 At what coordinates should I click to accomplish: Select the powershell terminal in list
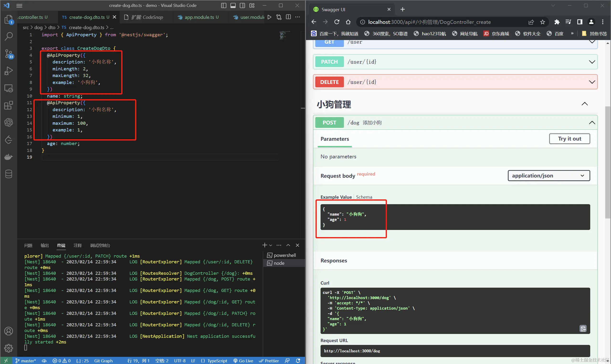pyautogui.click(x=284, y=255)
